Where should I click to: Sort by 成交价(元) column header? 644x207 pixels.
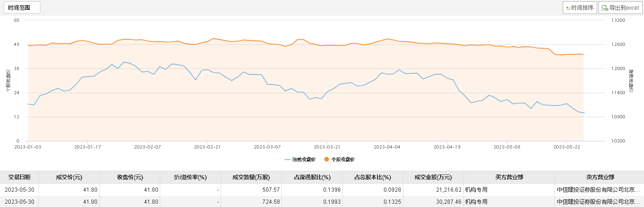point(69,177)
